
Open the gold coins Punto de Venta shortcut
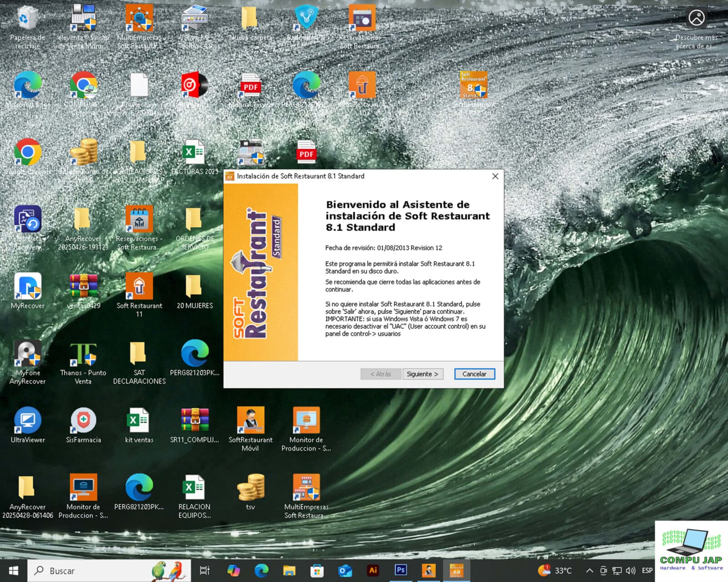83,153
